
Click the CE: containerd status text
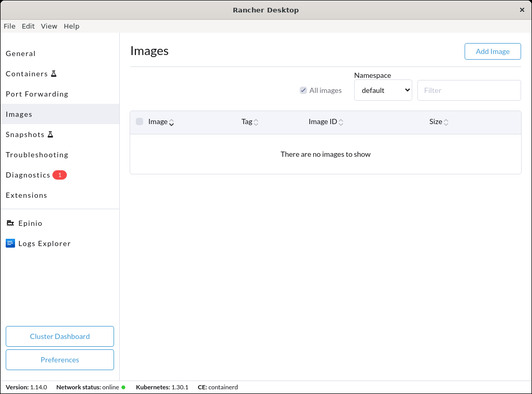[218, 387]
